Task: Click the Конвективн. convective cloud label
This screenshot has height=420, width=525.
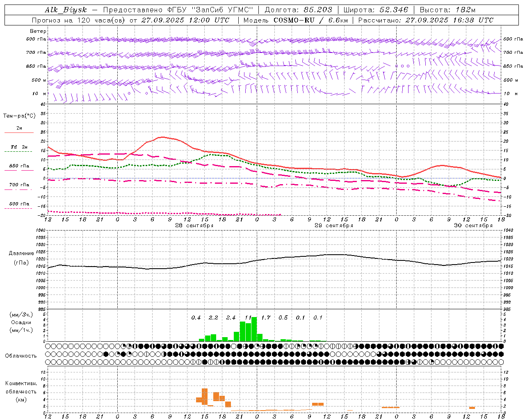Action: tap(21, 383)
